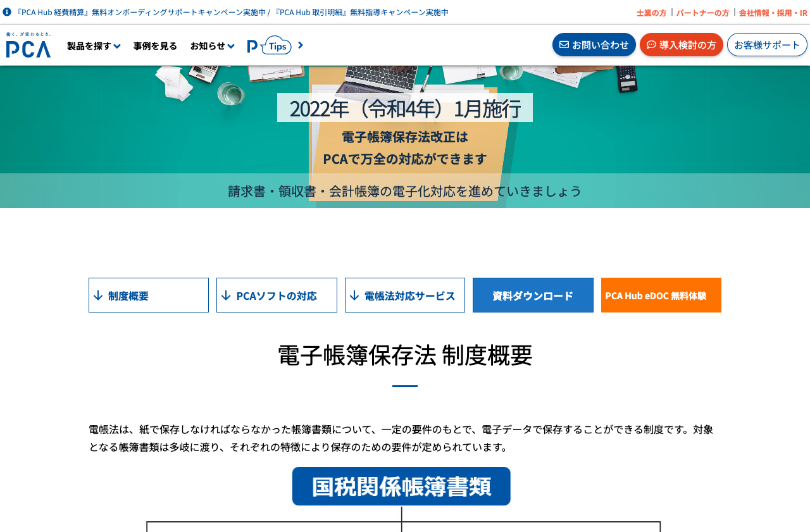Select 事例を見る in the navigation bar

coord(155,45)
